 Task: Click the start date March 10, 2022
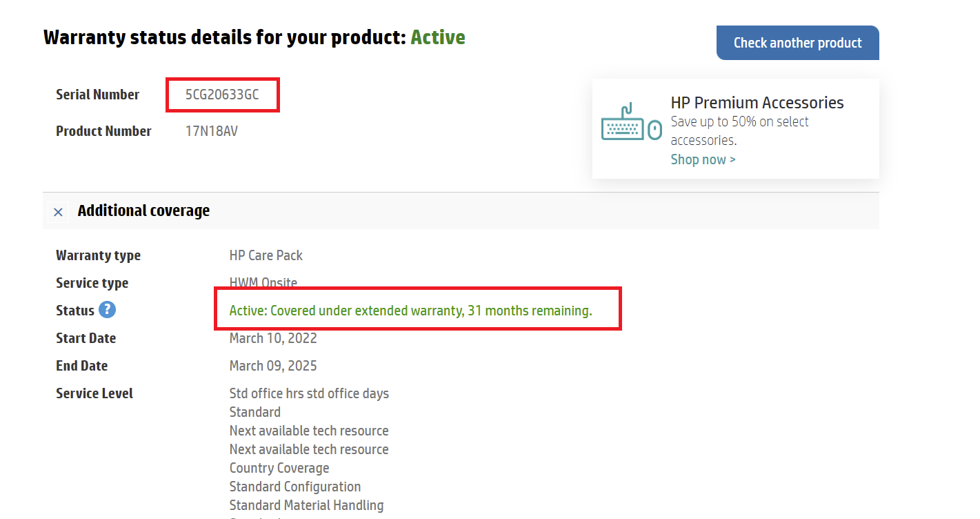pos(273,338)
